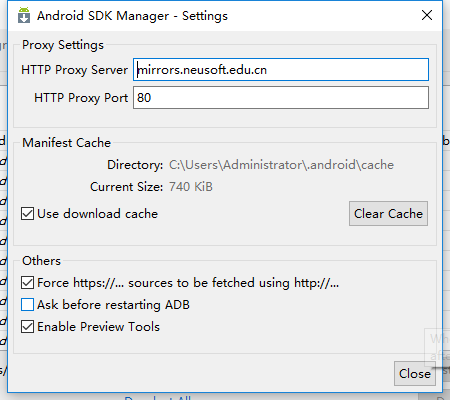Viewport: 450px width, 400px height.
Task: Click the Others group title
Action: (41, 261)
